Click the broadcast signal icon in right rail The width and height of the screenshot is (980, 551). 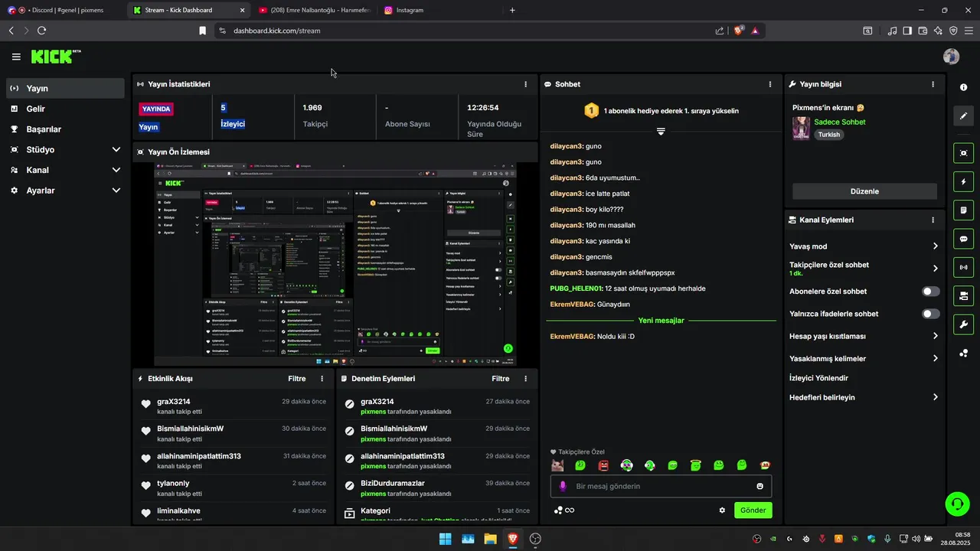point(963,267)
